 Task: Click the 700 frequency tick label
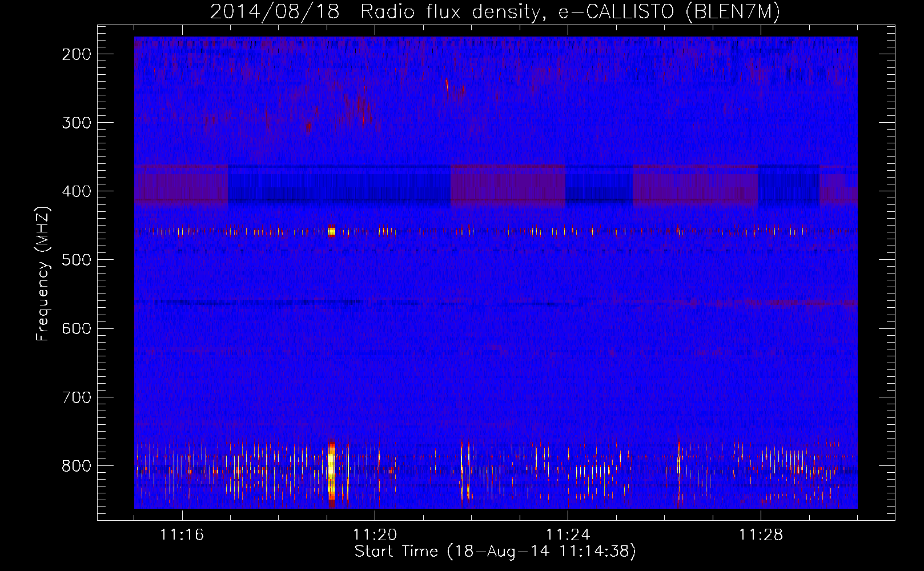pos(76,397)
